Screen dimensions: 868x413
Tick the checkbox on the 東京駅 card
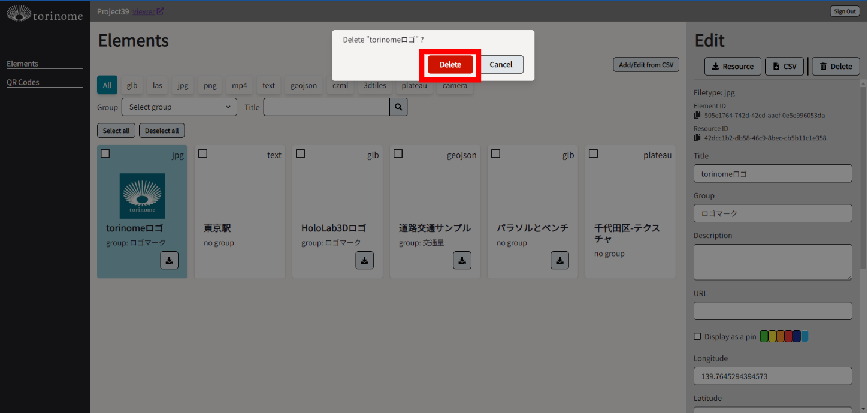click(203, 154)
